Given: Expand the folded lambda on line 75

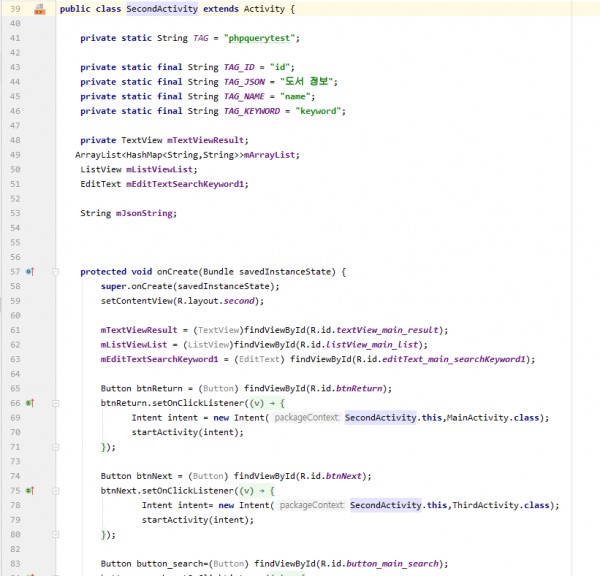Looking at the screenshot, I should (x=56, y=491).
